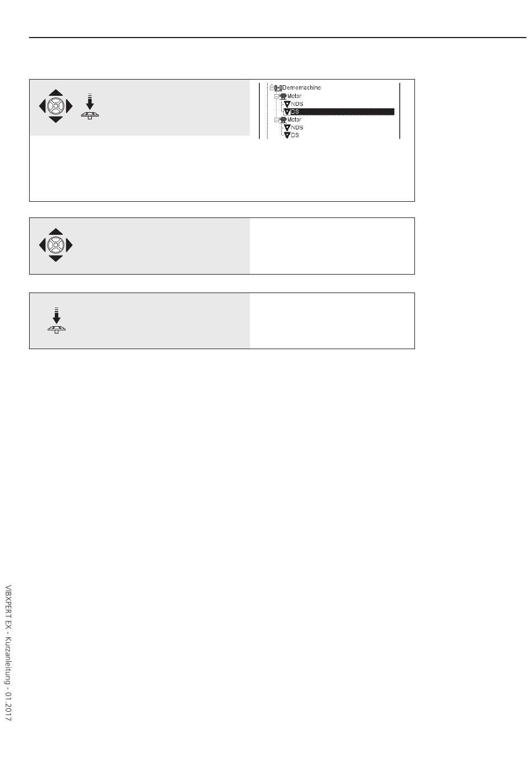Screen dimensions: 532x770
Task: Click the up arrow of the top navigation joystick
Action: [56, 92]
